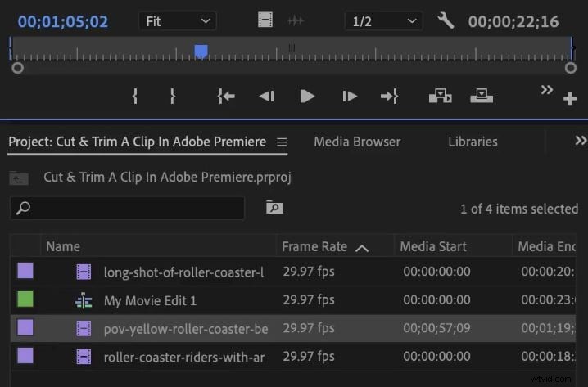Screen dimensions: 588x387
Task: Play the source clip
Action: 307,97
